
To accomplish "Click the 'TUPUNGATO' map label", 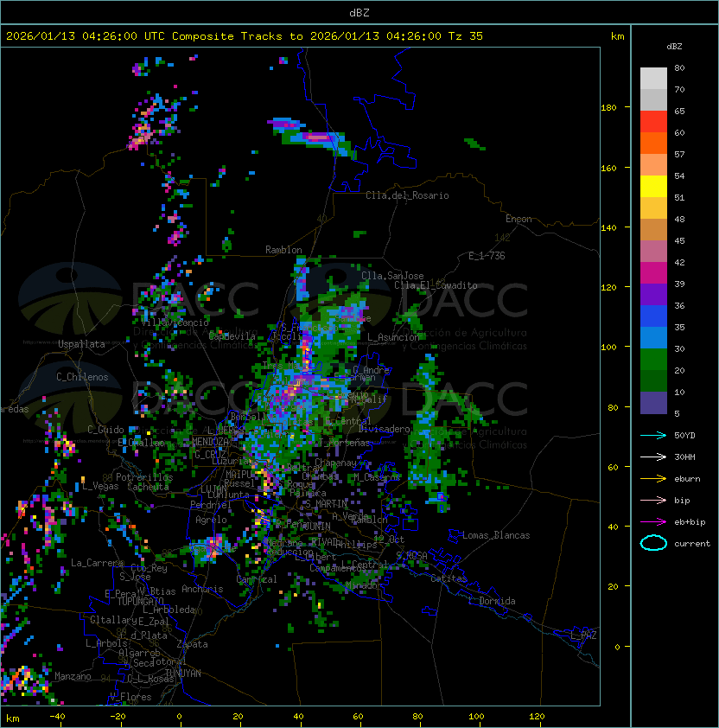I will [x=140, y=601].
